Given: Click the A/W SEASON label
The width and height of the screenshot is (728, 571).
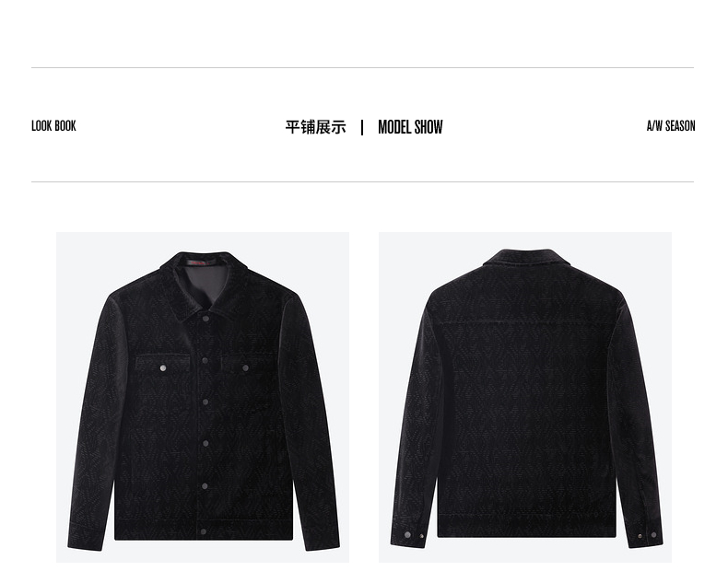Looking at the screenshot, I should pyautogui.click(x=671, y=125).
